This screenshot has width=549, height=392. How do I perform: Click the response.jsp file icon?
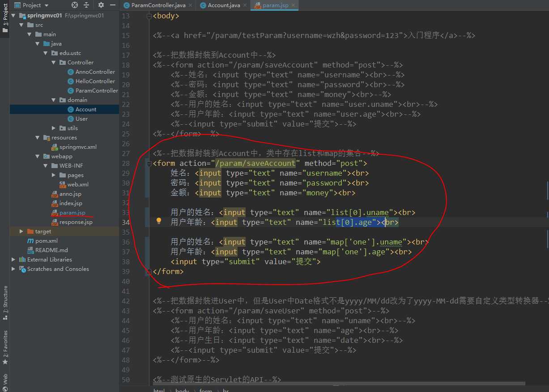(x=55, y=222)
